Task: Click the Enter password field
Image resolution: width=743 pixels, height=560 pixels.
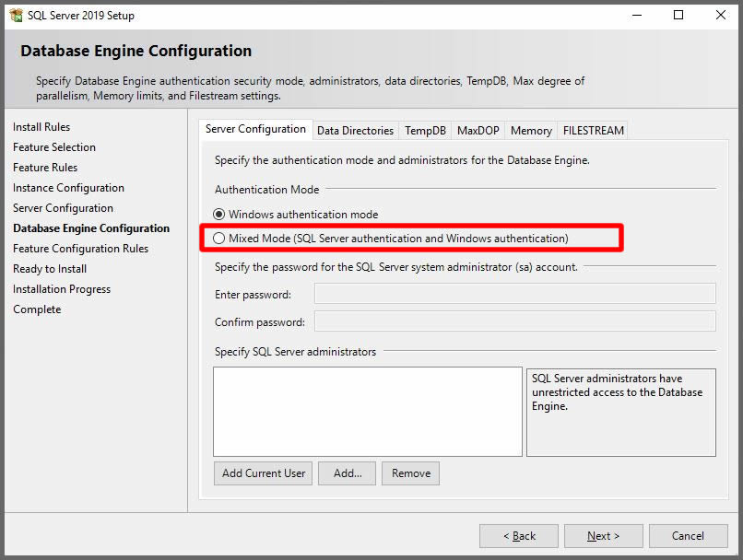Action: pos(514,294)
